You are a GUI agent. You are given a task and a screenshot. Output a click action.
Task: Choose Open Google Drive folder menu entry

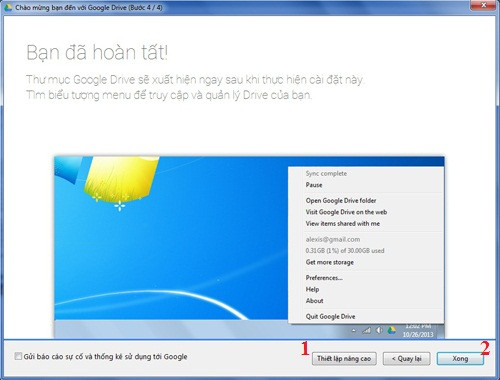tap(341, 201)
